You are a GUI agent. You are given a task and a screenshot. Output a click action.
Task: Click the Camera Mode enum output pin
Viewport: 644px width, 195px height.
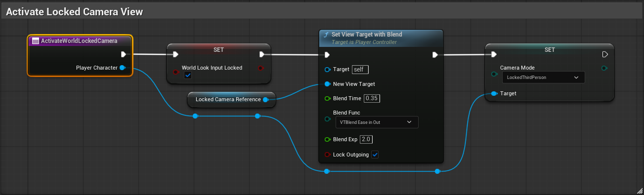tap(604, 68)
